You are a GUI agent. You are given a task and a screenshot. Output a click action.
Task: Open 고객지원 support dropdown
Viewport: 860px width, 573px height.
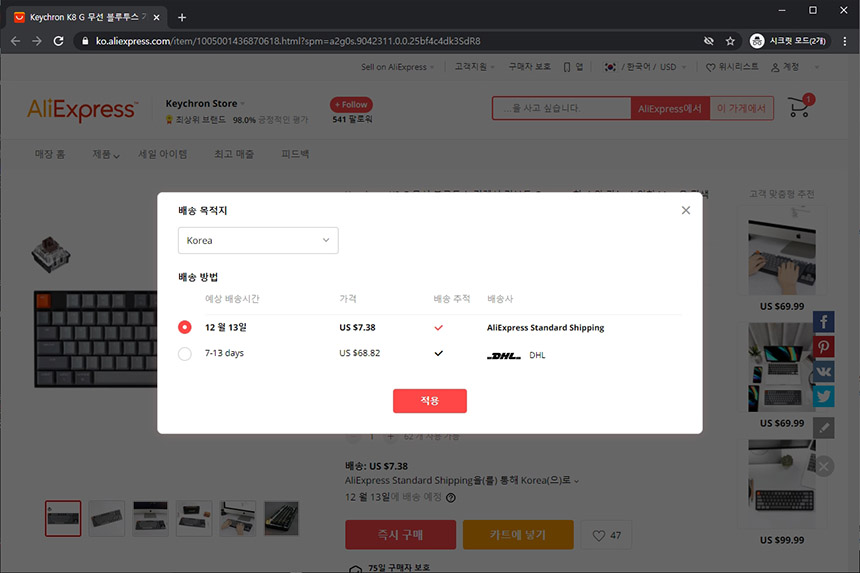pyautogui.click(x=474, y=67)
